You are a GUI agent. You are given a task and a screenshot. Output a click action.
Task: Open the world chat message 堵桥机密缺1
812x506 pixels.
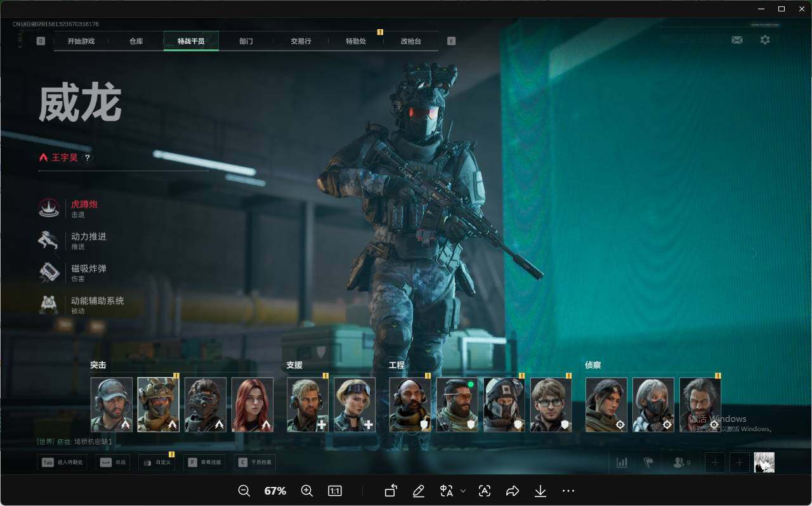[75, 442]
